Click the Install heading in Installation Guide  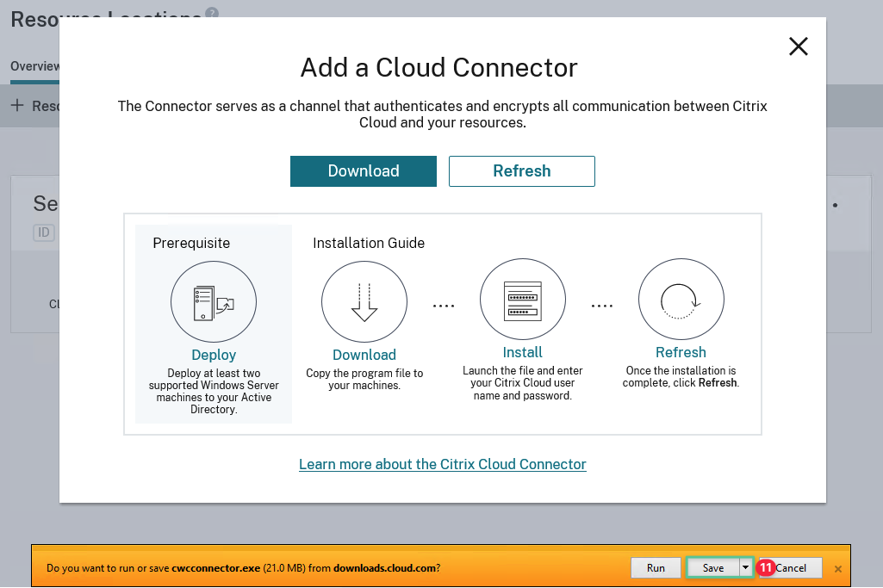click(x=523, y=353)
